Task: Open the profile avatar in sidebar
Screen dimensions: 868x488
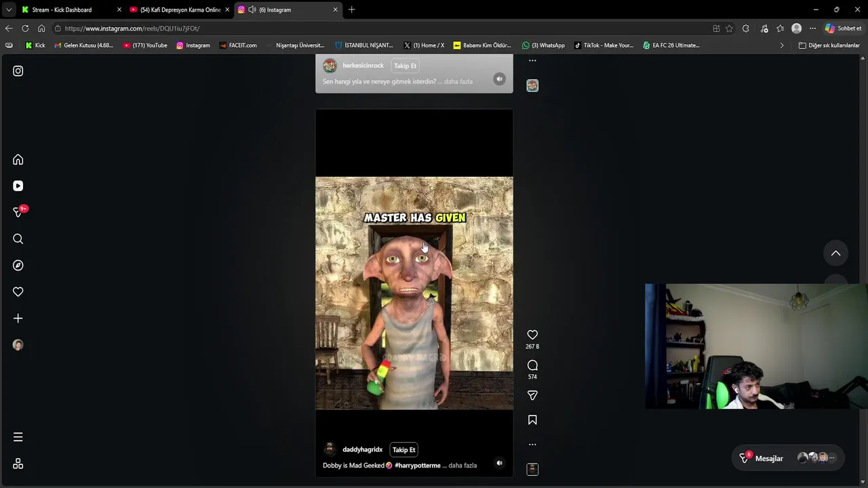Action: pos(18,345)
